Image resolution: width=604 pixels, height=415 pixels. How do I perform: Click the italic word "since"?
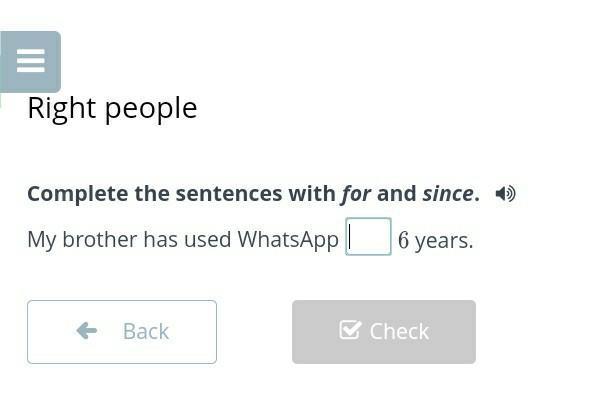pyautogui.click(x=447, y=194)
